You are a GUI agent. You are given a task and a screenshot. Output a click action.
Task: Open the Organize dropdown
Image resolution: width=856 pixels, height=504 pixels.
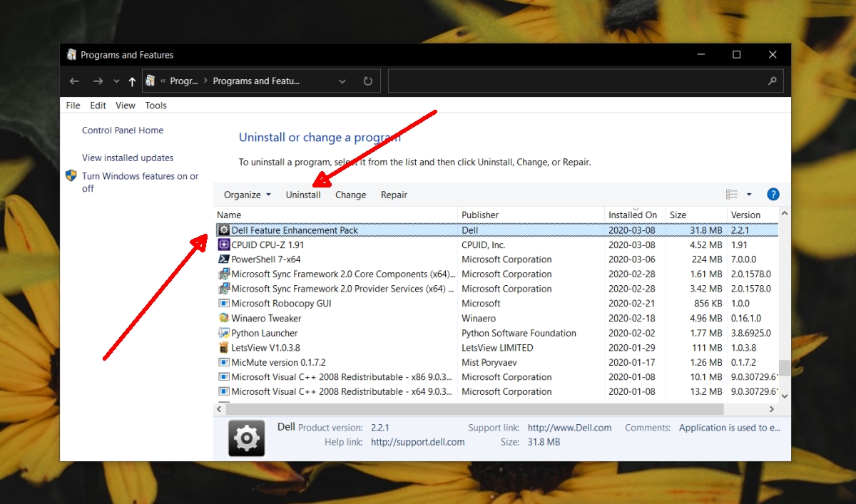click(246, 194)
